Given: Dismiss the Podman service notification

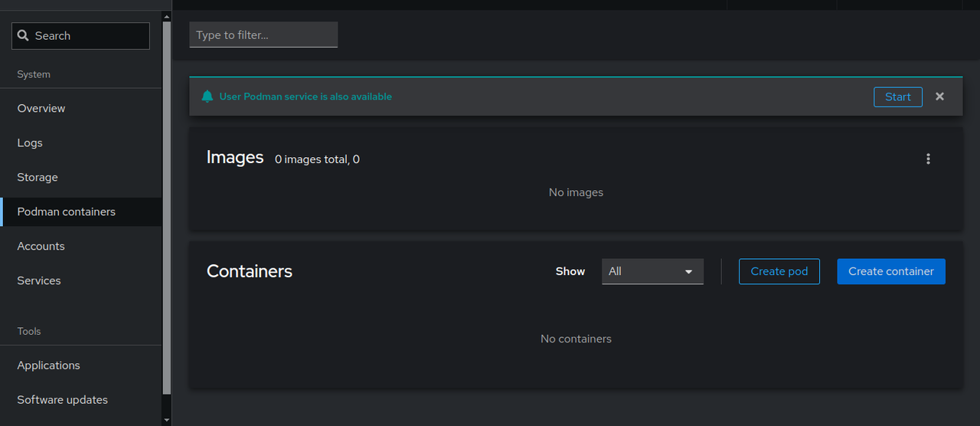Looking at the screenshot, I should pyautogui.click(x=940, y=97).
